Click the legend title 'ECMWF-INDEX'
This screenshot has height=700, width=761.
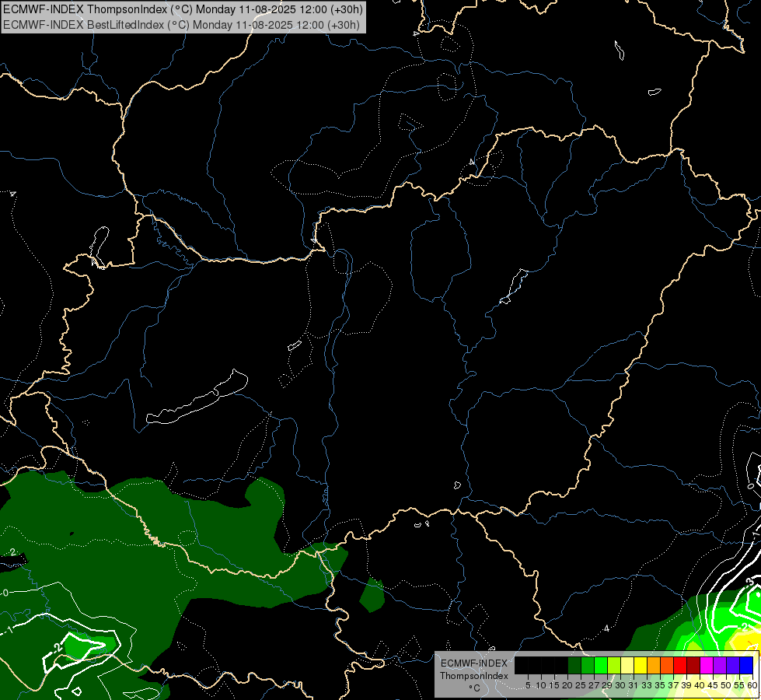coord(474,663)
